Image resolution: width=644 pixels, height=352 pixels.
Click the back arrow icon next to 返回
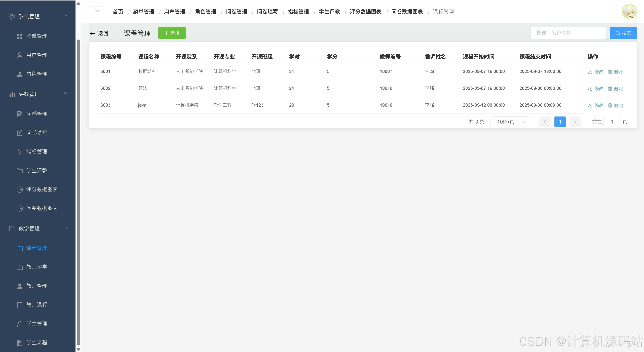pos(92,33)
